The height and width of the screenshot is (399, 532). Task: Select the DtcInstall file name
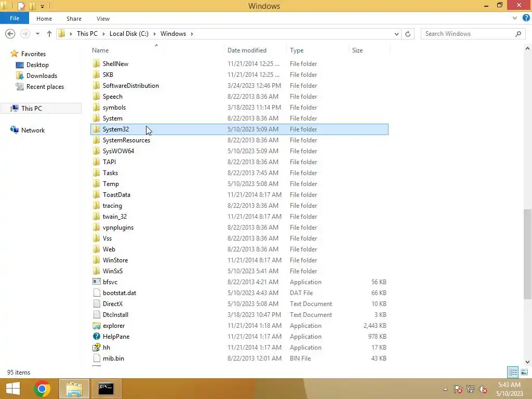pos(115,315)
